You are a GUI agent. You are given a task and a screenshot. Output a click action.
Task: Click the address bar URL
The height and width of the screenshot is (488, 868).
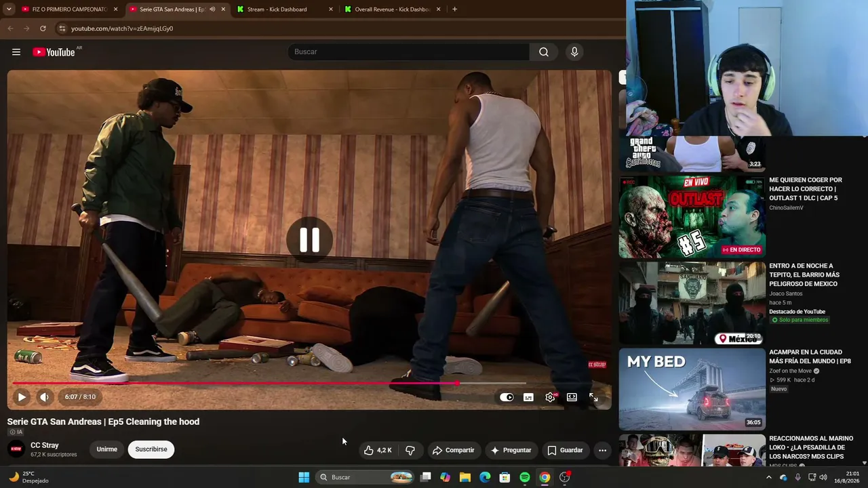coord(122,28)
